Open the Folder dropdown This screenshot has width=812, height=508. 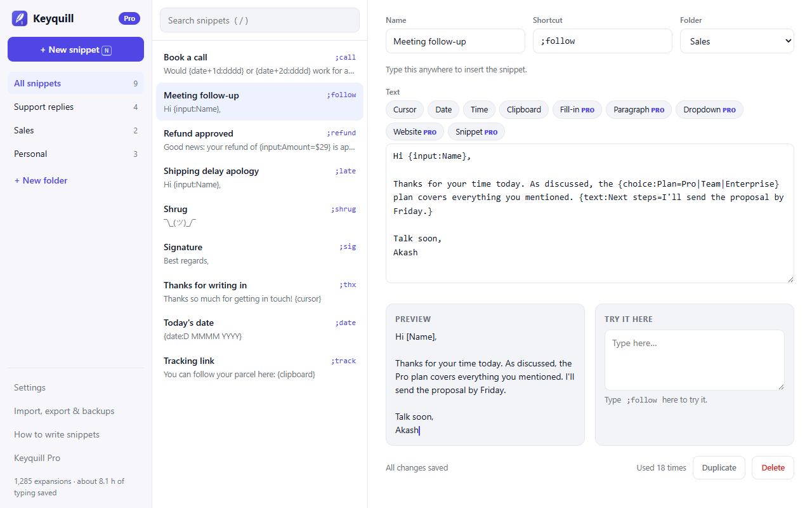pos(737,41)
